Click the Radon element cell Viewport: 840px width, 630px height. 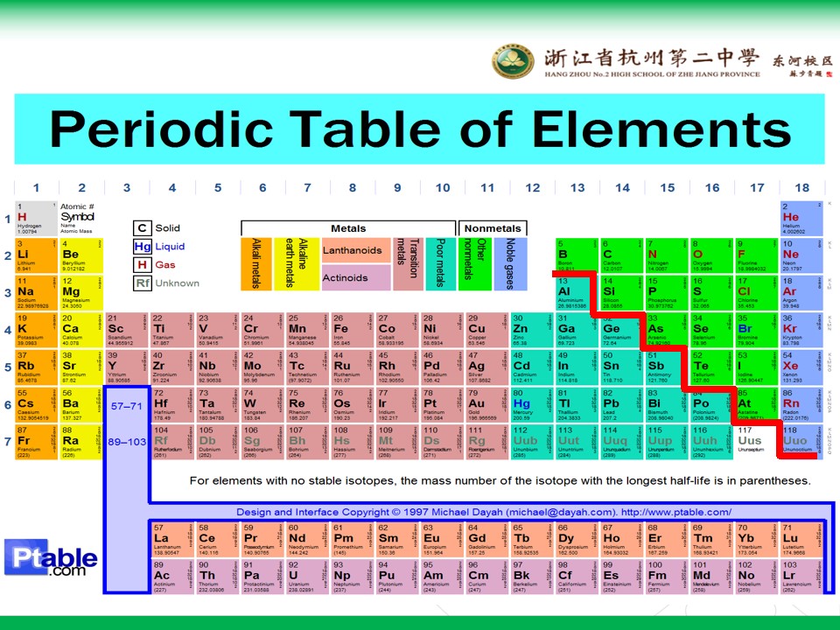802,405
